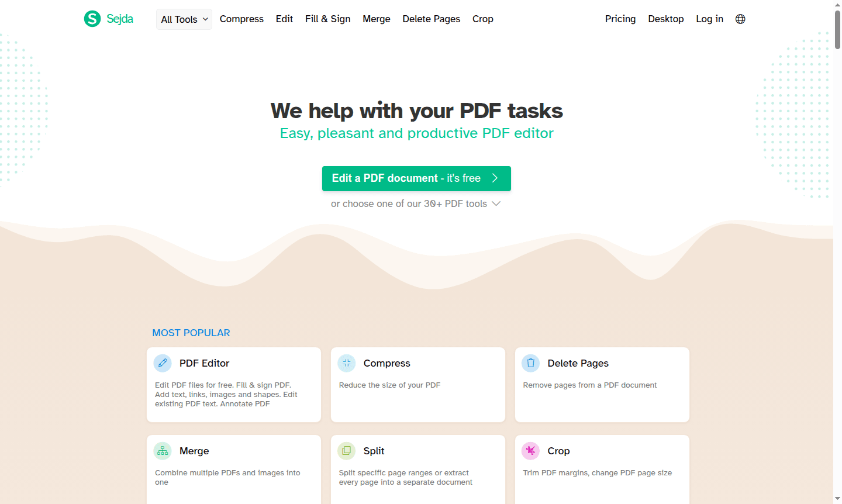Click the Log in link

(x=710, y=19)
